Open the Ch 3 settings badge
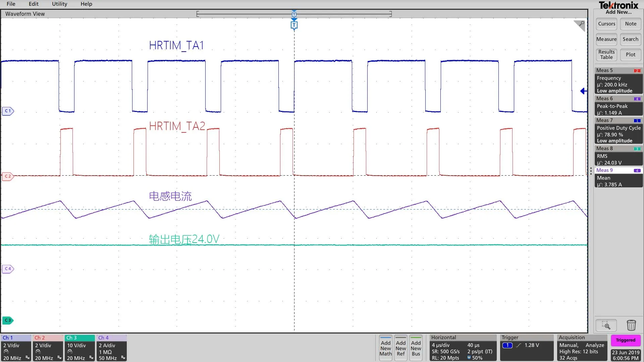644x362 pixels. (x=80, y=348)
